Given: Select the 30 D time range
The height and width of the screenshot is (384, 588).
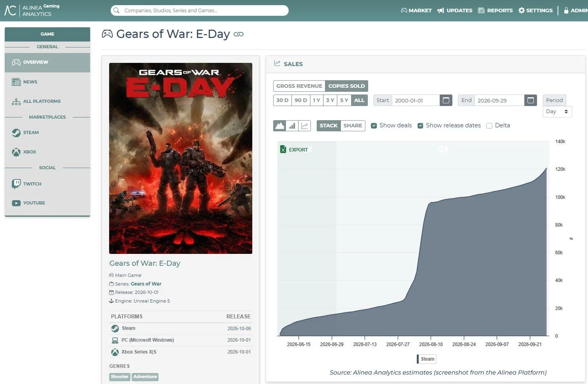Looking at the screenshot, I should point(282,100).
